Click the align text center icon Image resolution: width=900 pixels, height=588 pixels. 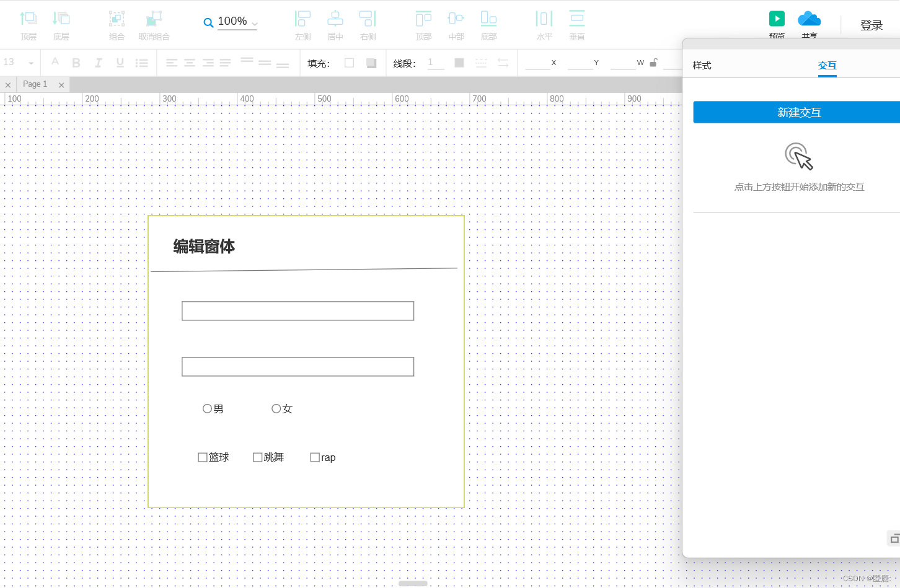[x=190, y=63]
